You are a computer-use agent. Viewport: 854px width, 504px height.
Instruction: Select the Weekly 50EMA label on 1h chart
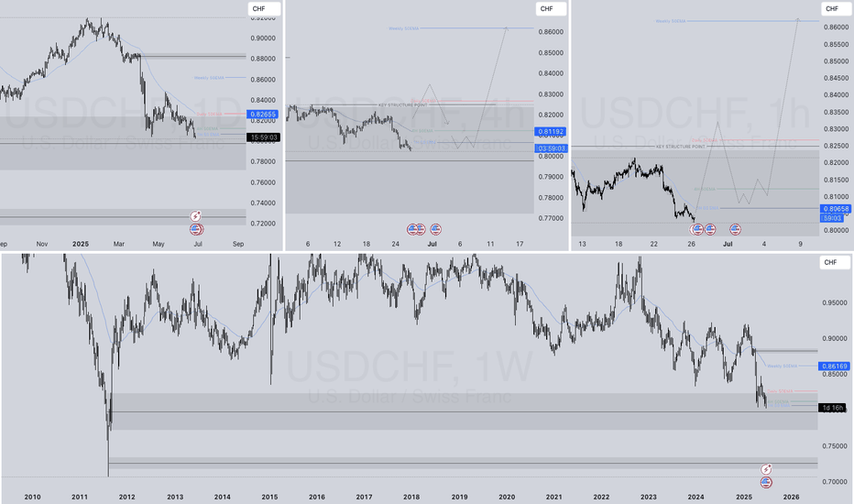(671, 21)
